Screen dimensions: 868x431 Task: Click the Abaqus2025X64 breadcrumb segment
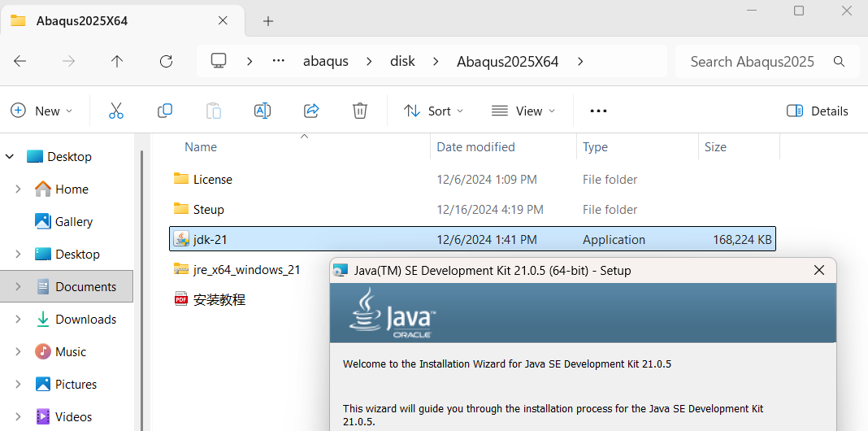pos(508,62)
